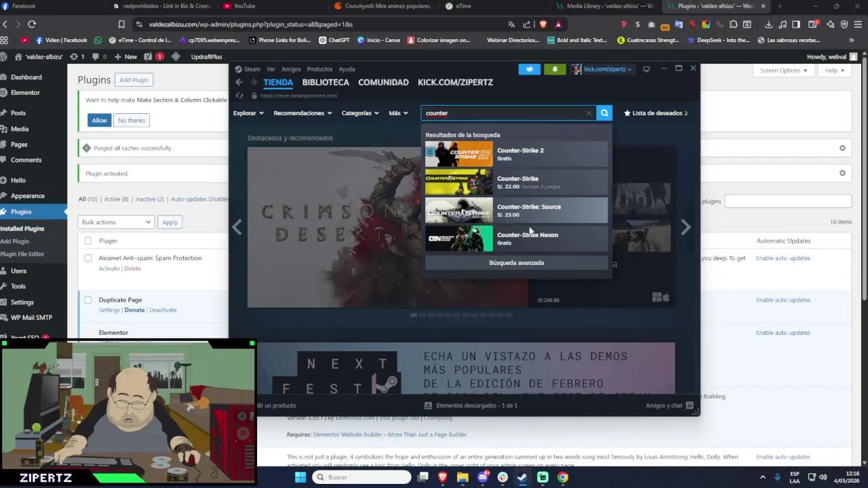Click the Windows Start button
The height and width of the screenshot is (488, 868).
tap(300, 477)
